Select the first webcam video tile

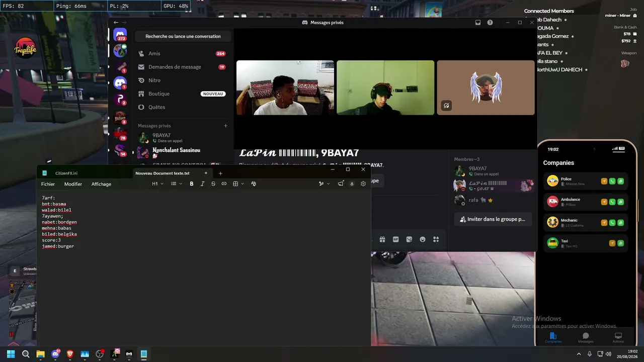[x=285, y=87]
